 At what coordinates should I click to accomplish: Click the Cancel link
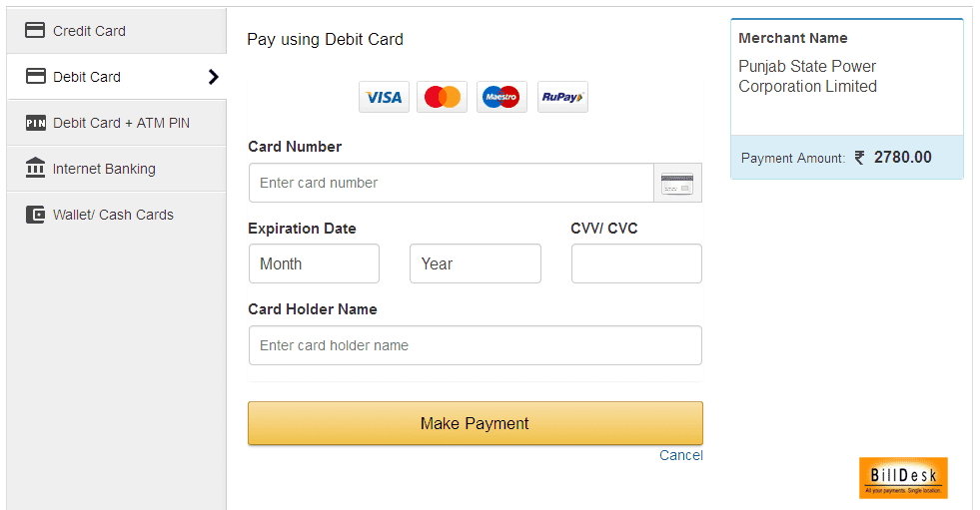(680, 455)
